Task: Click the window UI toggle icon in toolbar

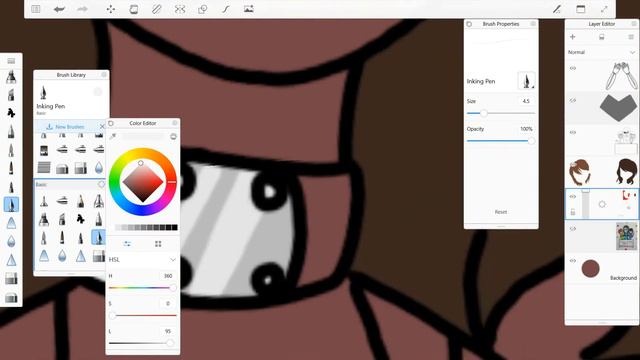Action: pos(580,9)
